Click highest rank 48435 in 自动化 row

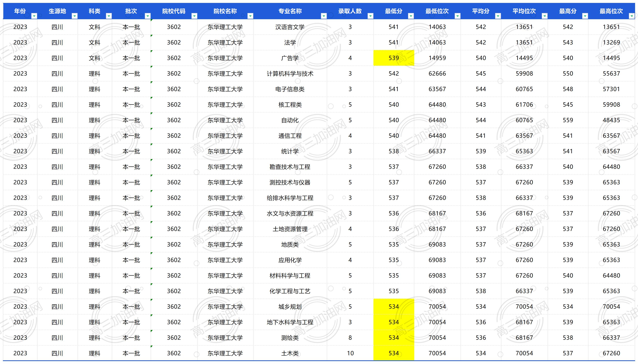[612, 120]
